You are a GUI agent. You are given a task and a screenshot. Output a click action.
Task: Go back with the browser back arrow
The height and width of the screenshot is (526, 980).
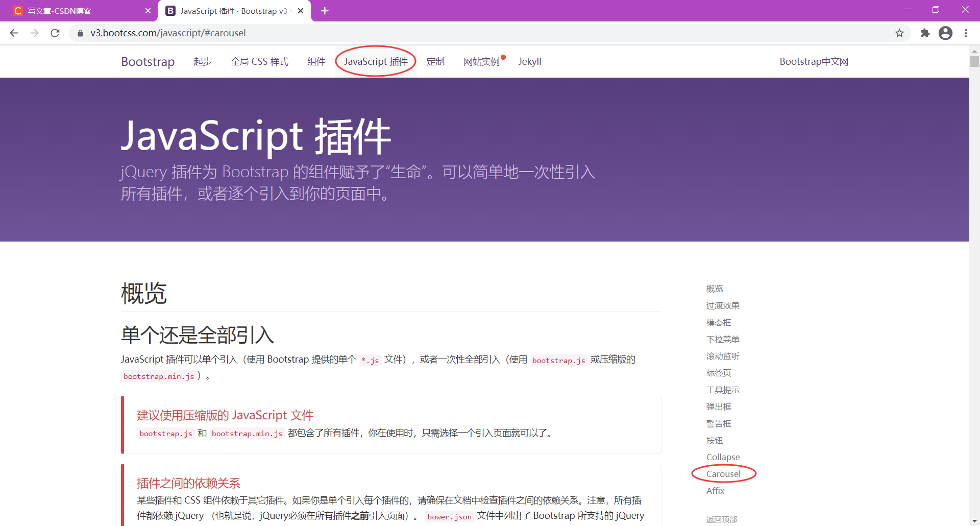[14, 33]
